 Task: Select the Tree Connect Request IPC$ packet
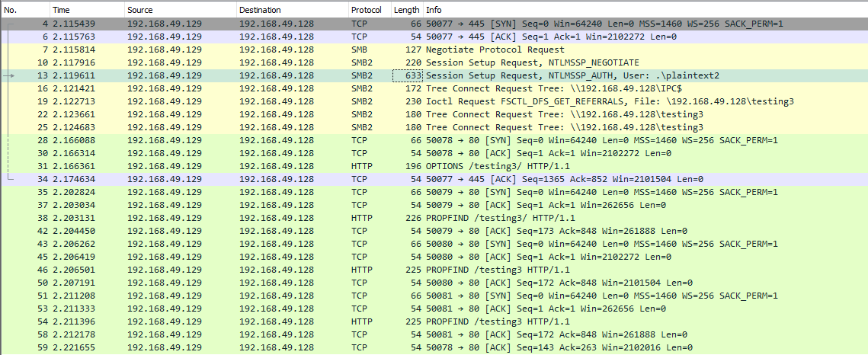(434, 88)
